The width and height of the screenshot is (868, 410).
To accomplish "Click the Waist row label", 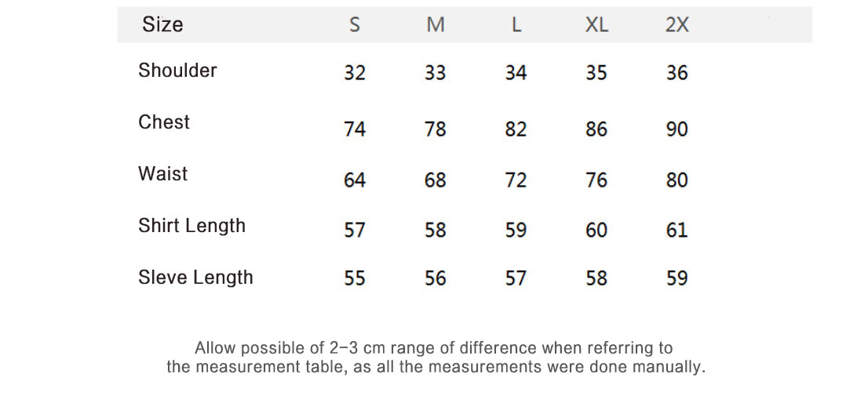I will [x=163, y=174].
